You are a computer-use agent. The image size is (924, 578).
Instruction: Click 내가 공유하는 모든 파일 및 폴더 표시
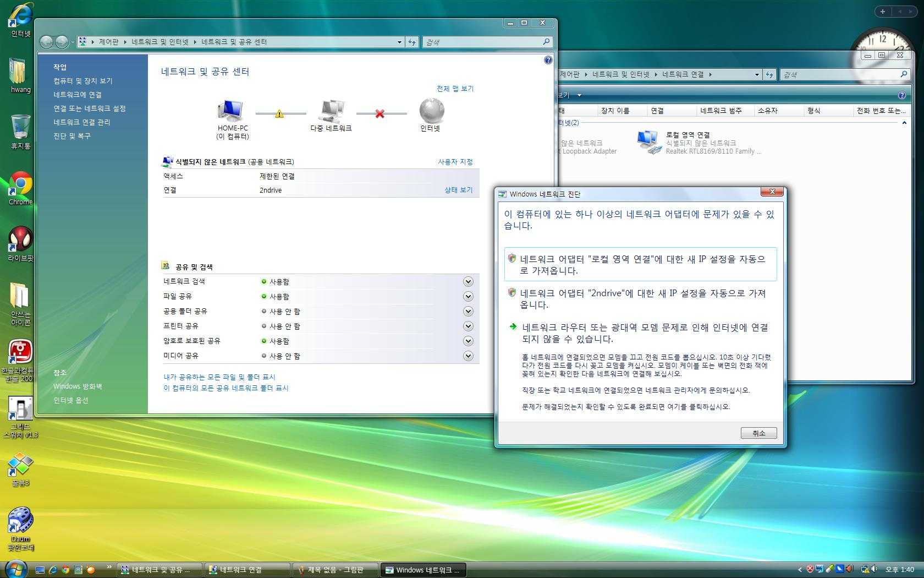[x=219, y=377]
